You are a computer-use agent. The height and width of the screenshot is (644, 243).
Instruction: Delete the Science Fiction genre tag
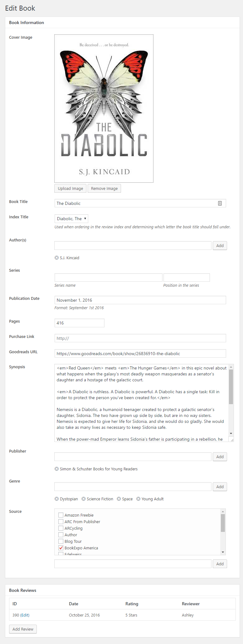(84, 499)
